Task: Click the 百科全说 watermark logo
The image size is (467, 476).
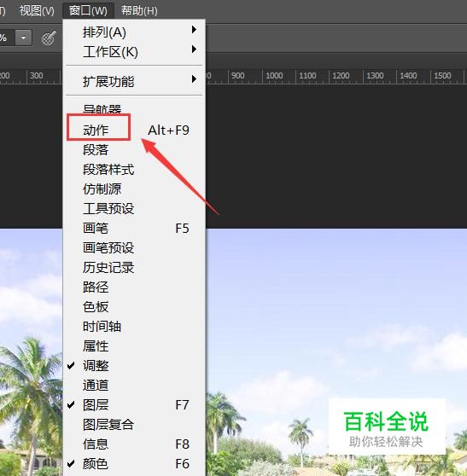Action: pos(387,427)
